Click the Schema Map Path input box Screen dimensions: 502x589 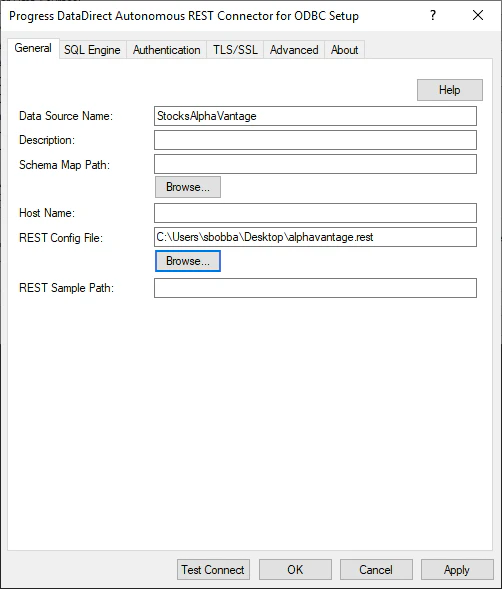click(x=315, y=164)
